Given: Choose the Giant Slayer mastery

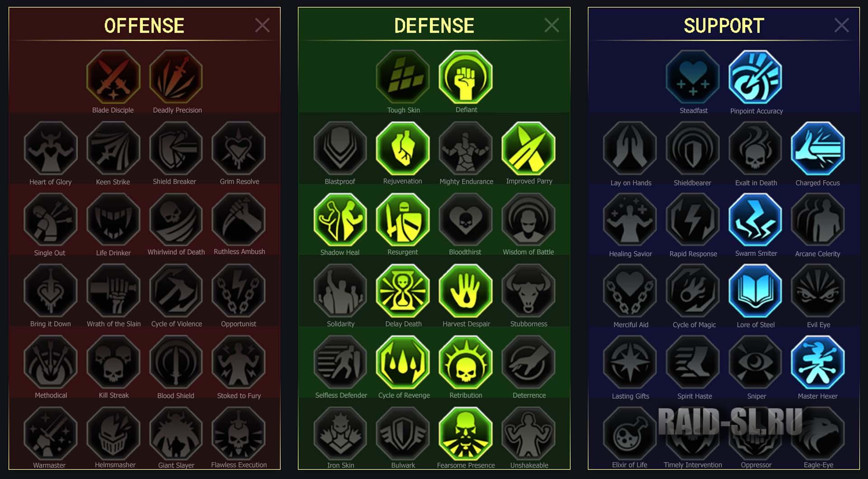Looking at the screenshot, I should pyautogui.click(x=176, y=433).
